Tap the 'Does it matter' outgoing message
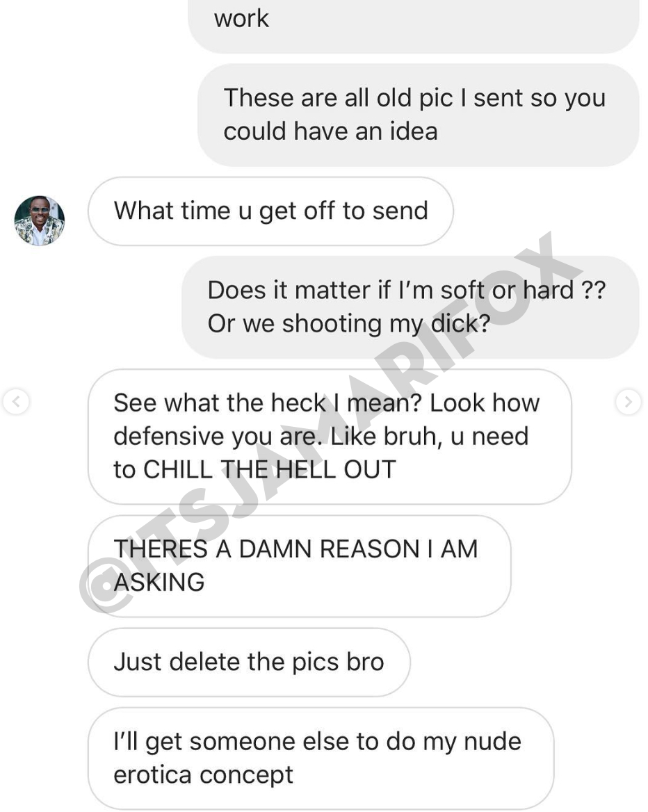The image size is (648, 812). click(x=410, y=307)
